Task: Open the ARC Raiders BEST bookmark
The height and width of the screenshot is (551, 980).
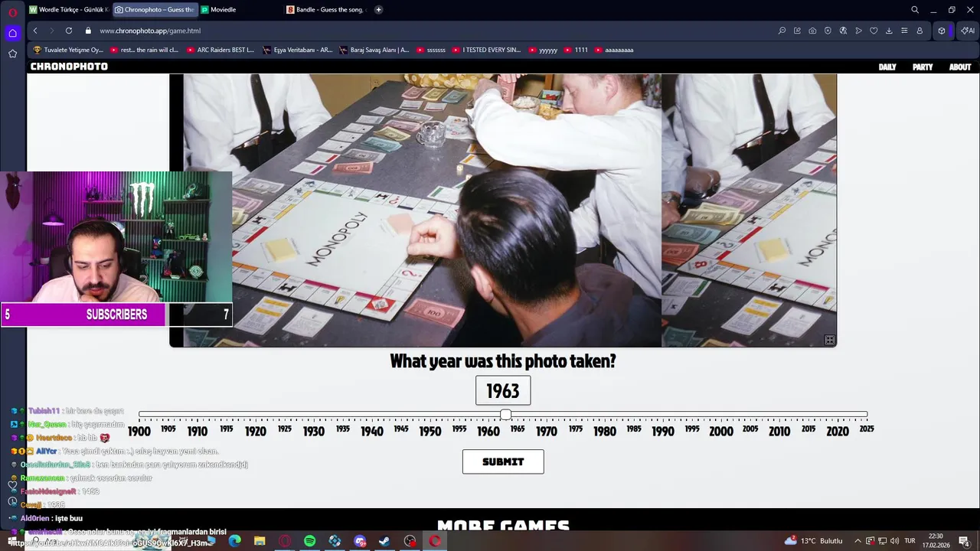Action: 220,50
